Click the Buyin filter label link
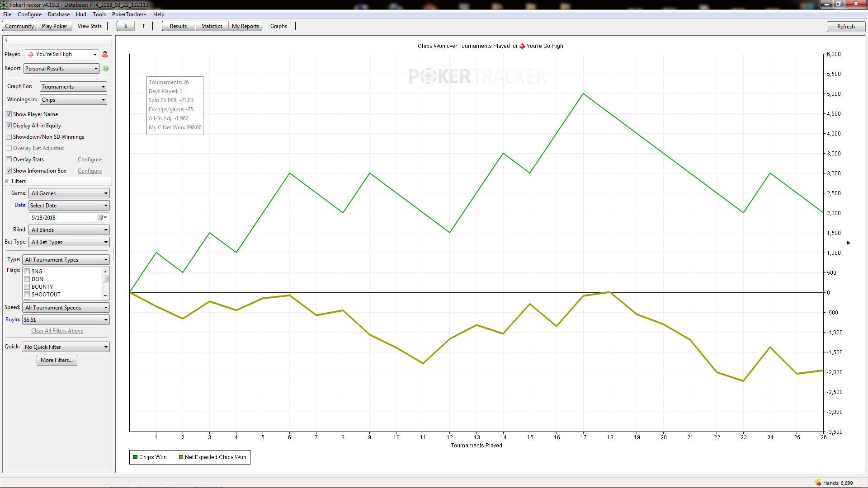 point(13,319)
